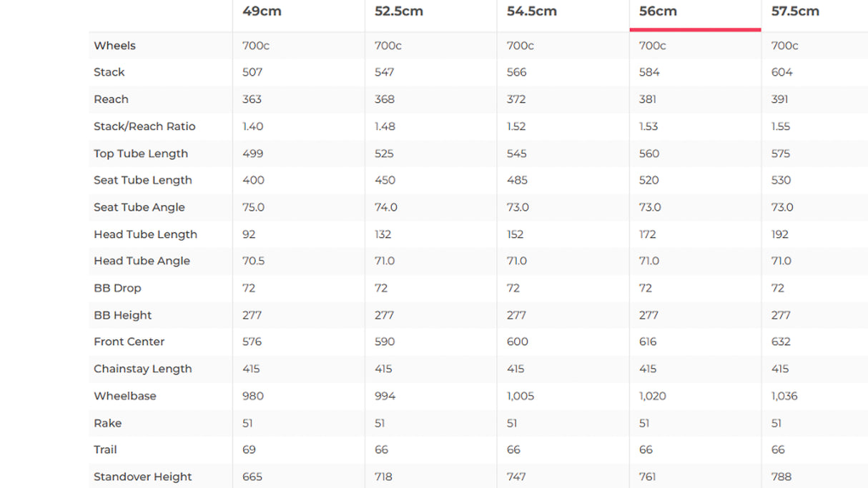Viewport: 868px width, 488px height.
Task: Switch to the 54.5cm size column
Action: coord(531,11)
